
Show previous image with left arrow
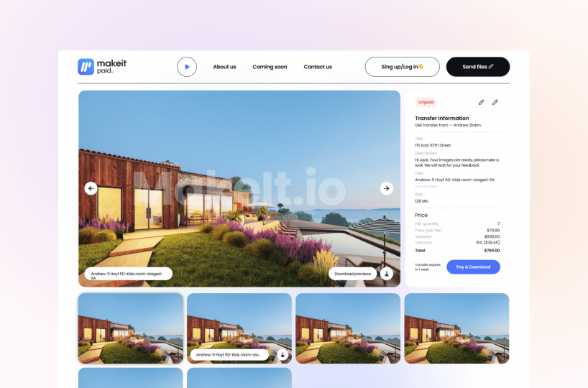[91, 188]
